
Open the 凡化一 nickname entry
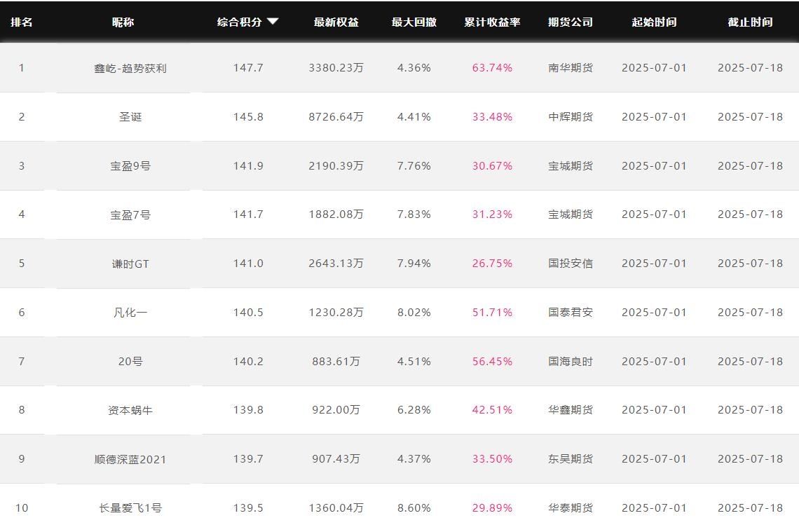tap(130, 313)
